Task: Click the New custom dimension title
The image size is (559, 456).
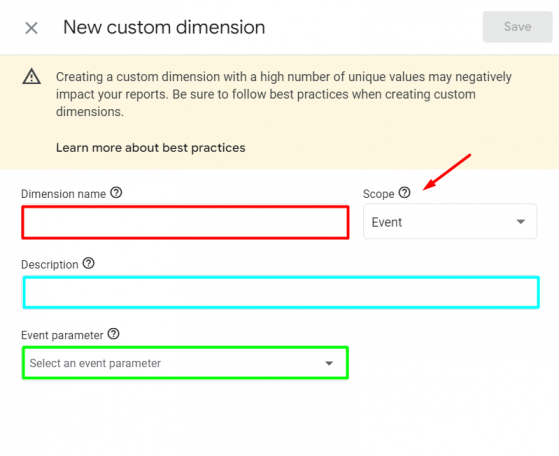Action: tap(164, 27)
